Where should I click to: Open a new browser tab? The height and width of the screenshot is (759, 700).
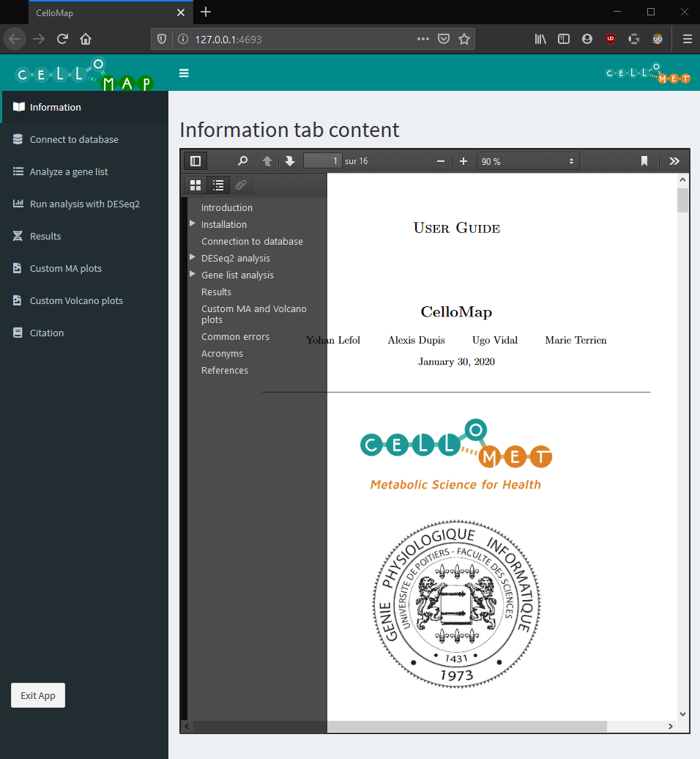coord(206,12)
